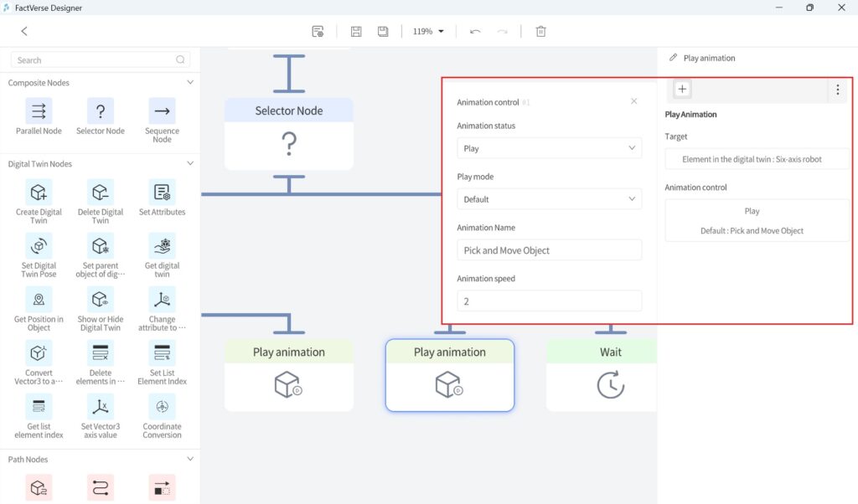858x504 pixels.
Task: Delete selected node with trash icon
Action: (x=540, y=31)
